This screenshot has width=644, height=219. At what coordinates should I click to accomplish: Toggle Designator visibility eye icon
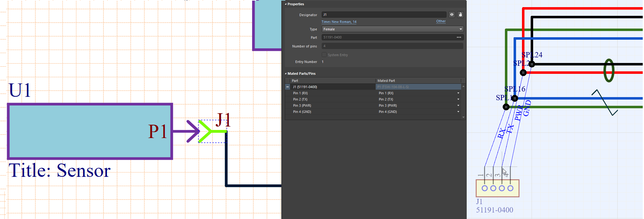pos(452,15)
